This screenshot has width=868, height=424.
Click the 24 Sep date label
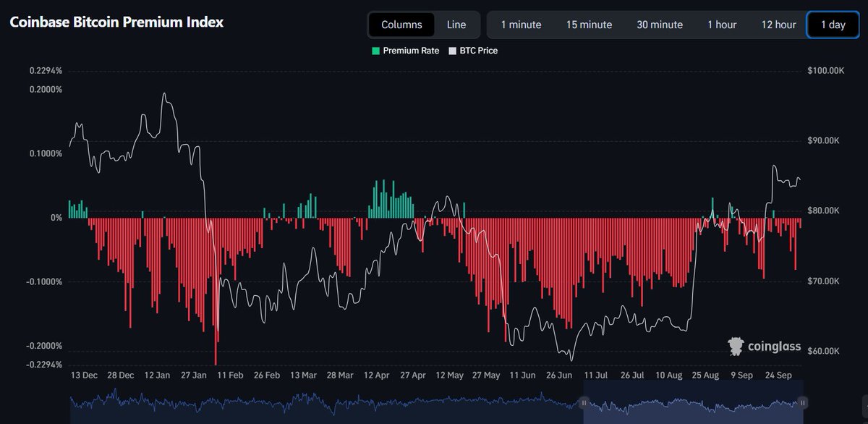pyautogui.click(x=778, y=376)
